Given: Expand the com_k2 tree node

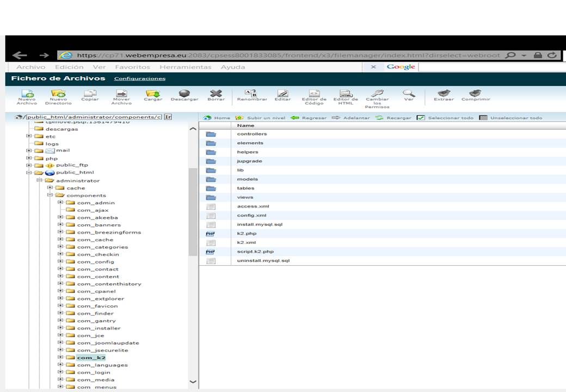Looking at the screenshot, I should pyautogui.click(x=60, y=357).
